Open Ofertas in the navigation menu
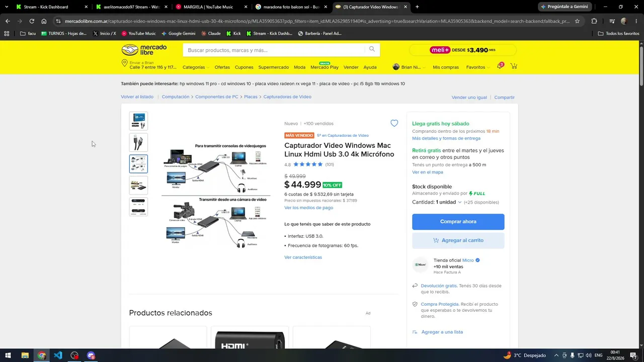Image resolution: width=644 pixels, height=362 pixels. coord(222,67)
